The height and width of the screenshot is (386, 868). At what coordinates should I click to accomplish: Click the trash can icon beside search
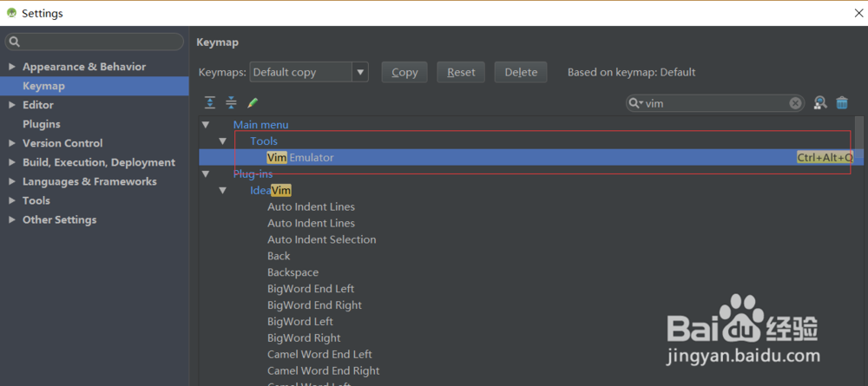pos(842,103)
